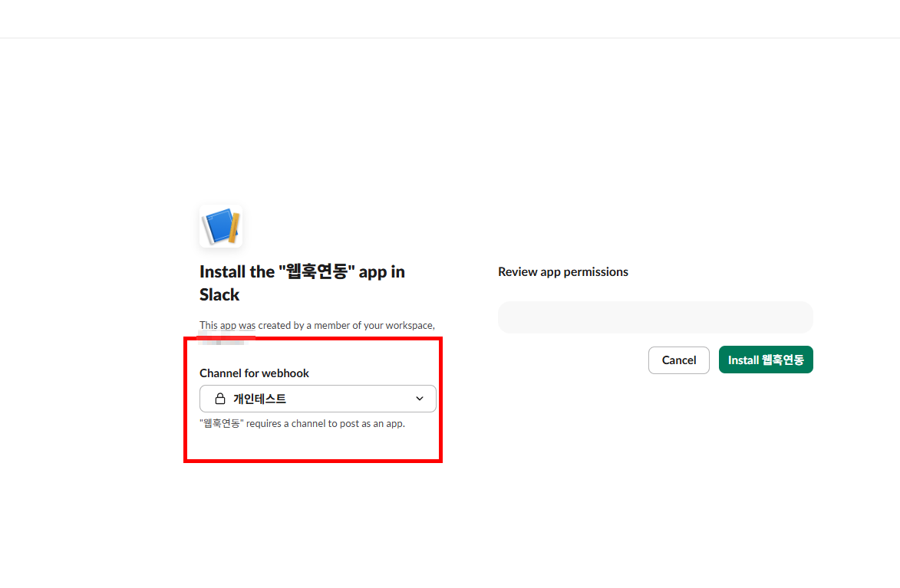Click the Install 웹훅연동 button
Screen dimensions: 900x588
pos(766,360)
